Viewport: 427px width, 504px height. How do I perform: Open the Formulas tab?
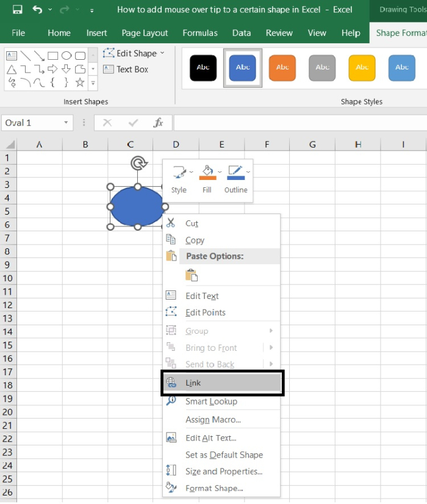[200, 33]
